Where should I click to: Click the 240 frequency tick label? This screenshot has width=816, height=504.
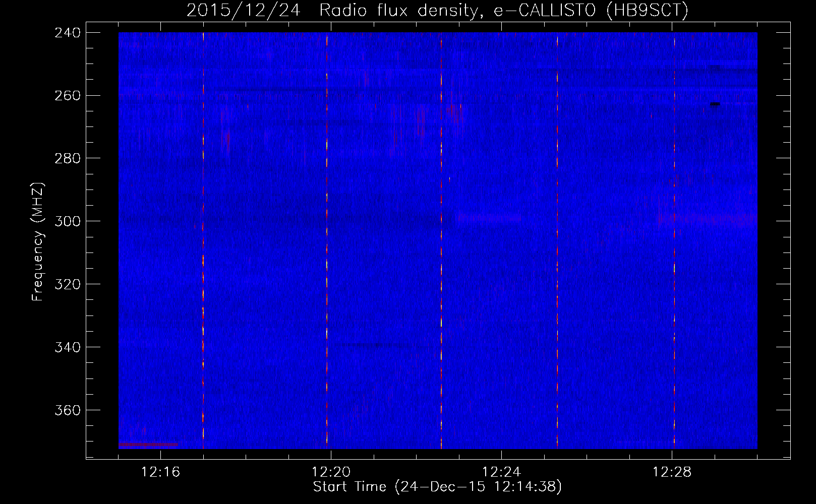click(67, 32)
